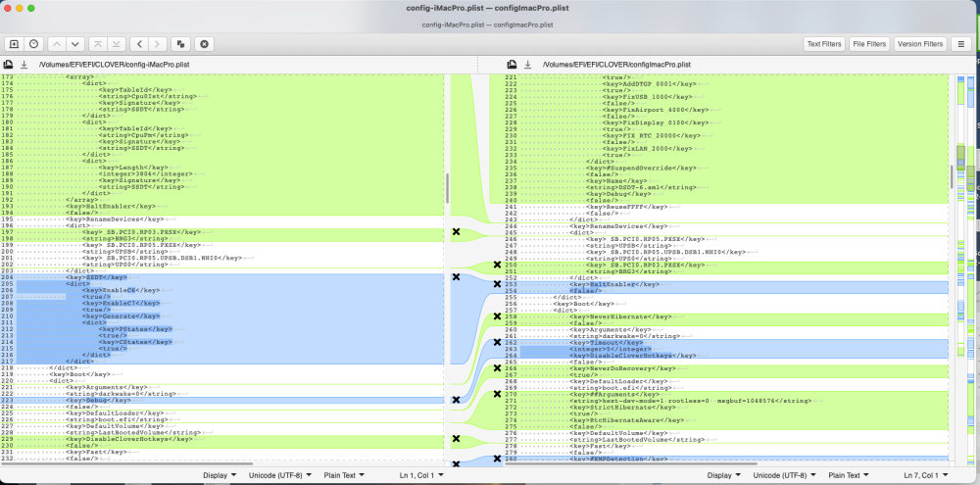Click the left pane horizontal scrollbar
The height and width of the screenshot is (485, 980).
[126, 464]
